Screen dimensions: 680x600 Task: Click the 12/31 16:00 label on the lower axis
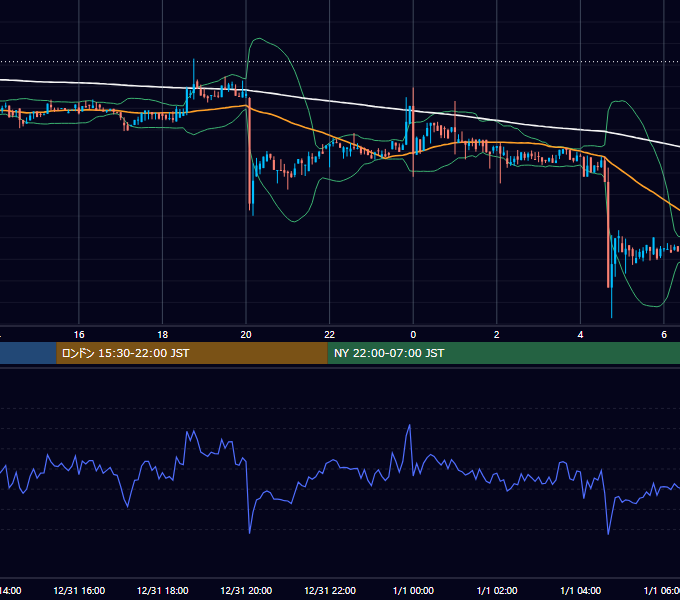(79, 590)
